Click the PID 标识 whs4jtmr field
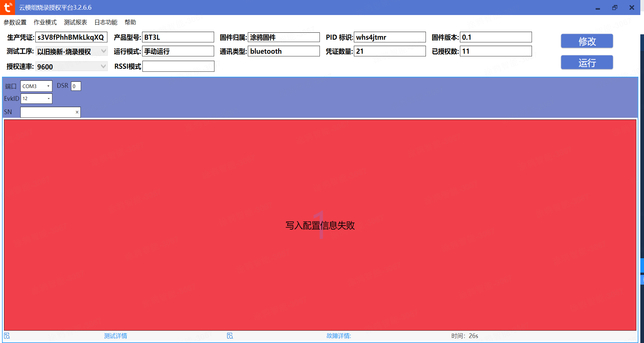This screenshot has height=343, width=644. click(x=390, y=37)
